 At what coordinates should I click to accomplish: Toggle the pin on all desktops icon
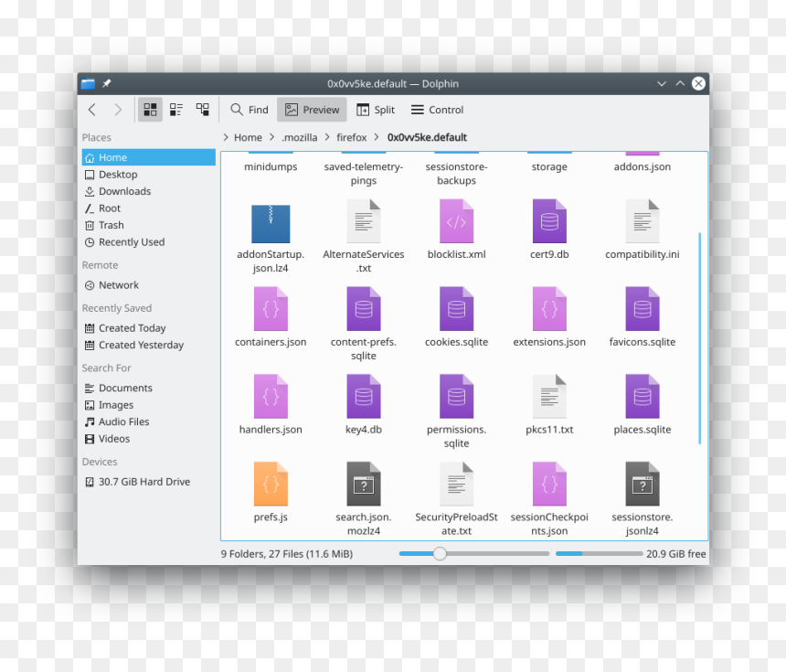107,84
